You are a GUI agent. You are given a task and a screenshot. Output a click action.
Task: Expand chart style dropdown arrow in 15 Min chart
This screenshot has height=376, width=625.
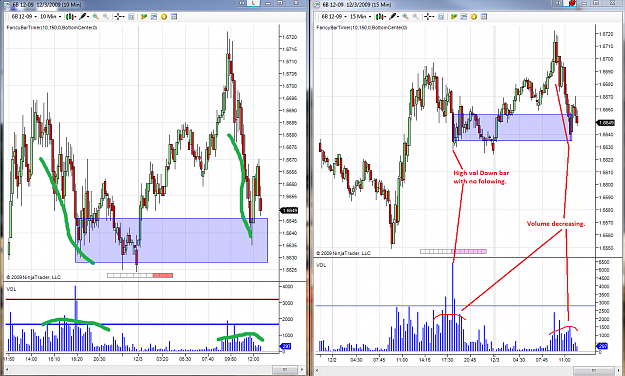point(385,17)
